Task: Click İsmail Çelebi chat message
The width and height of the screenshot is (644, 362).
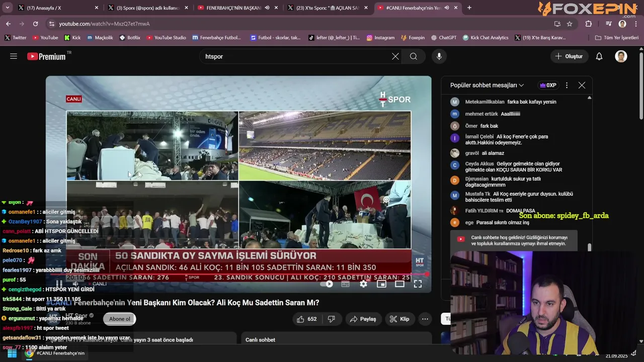Action: point(507,140)
